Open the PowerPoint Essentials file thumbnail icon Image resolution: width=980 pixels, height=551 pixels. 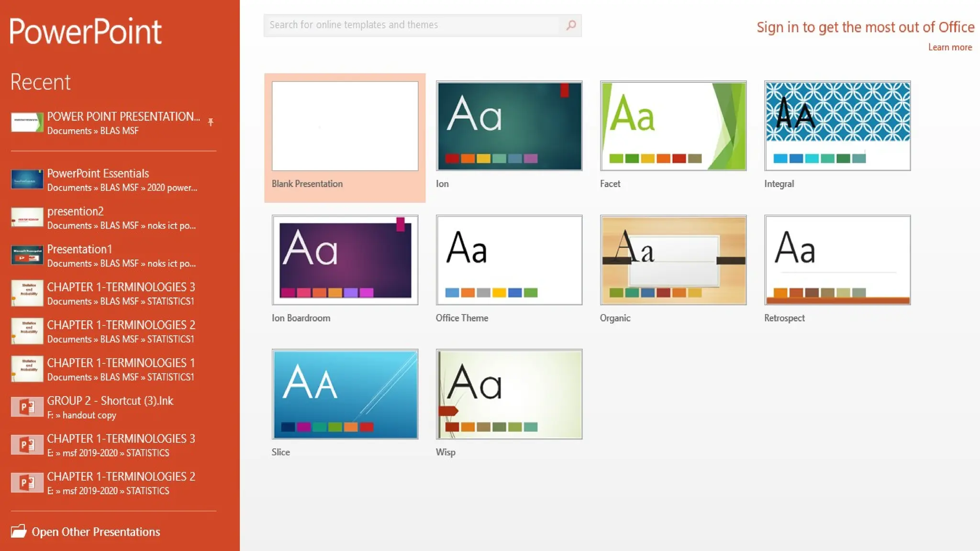(x=27, y=180)
